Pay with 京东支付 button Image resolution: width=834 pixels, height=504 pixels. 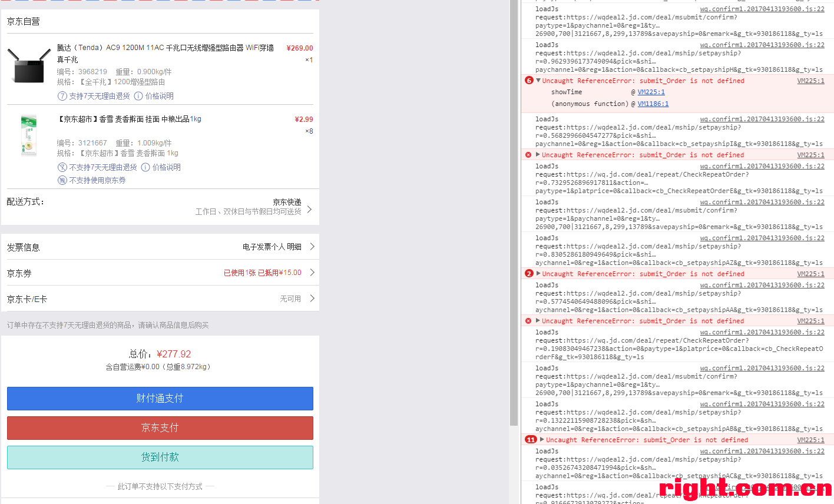point(160,428)
